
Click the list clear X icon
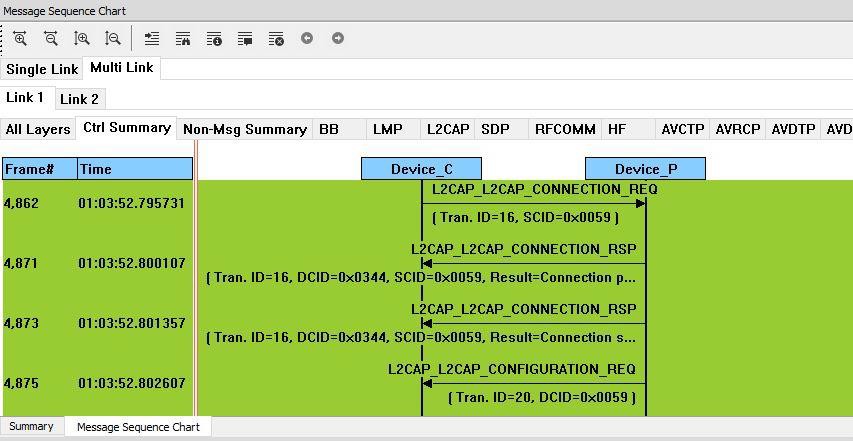[276, 39]
